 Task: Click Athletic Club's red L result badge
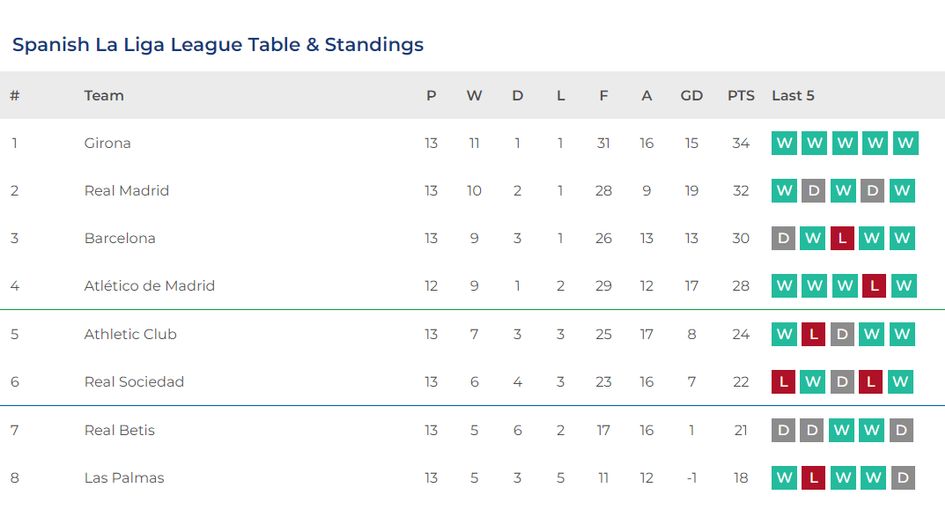pyautogui.click(x=814, y=334)
